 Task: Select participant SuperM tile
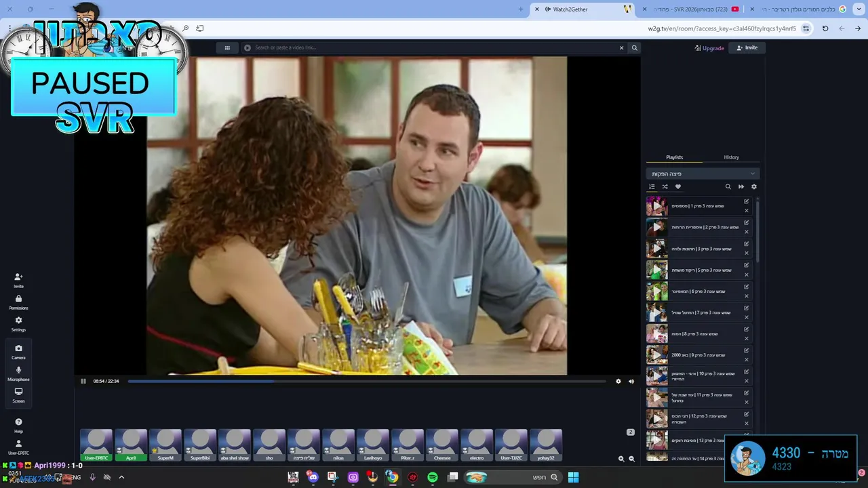click(165, 445)
